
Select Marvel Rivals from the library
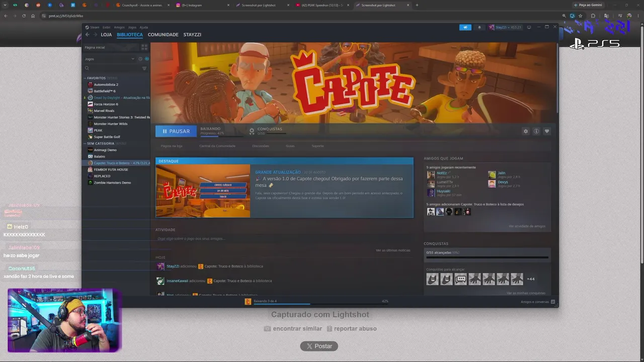[x=104, y=111]
